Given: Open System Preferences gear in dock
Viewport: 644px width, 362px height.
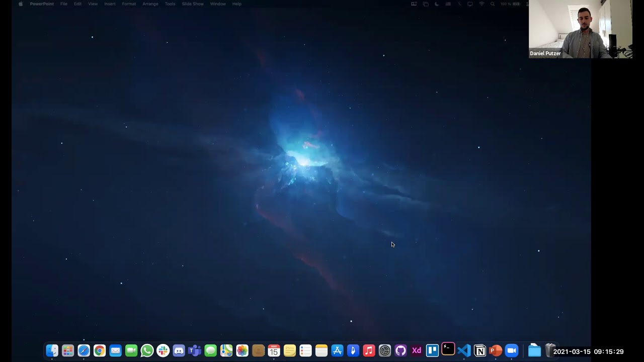Looking at the screenshot, I should click(385, 350).
